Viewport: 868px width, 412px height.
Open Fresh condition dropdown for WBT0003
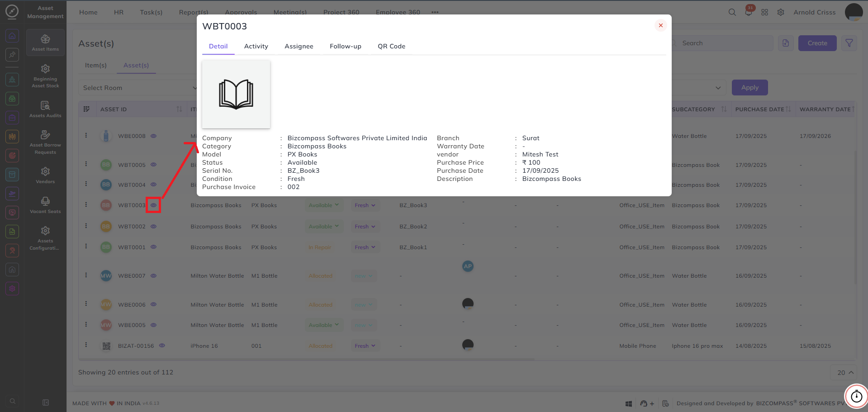tap(365, 205)
